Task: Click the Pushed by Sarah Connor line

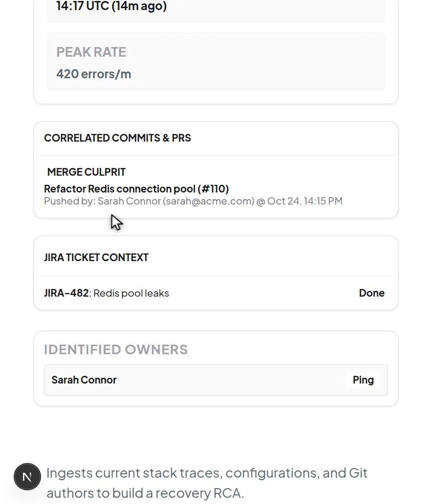Action: [x=193, y=201]
